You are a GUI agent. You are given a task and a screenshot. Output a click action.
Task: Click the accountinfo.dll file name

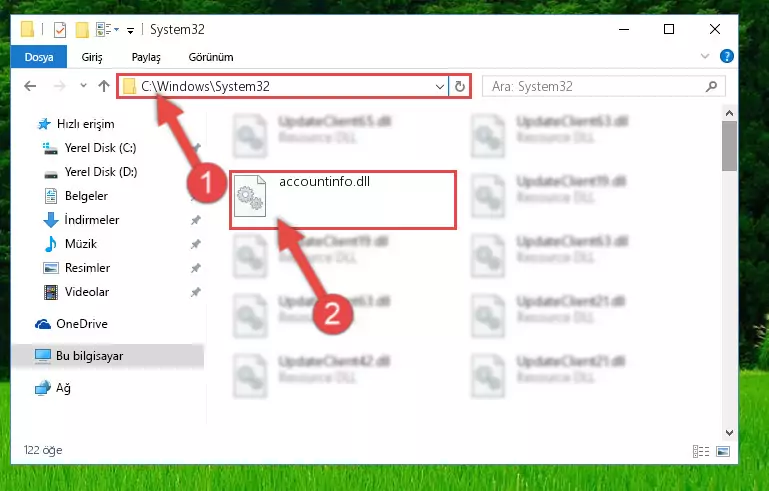(x=324, y=182)
